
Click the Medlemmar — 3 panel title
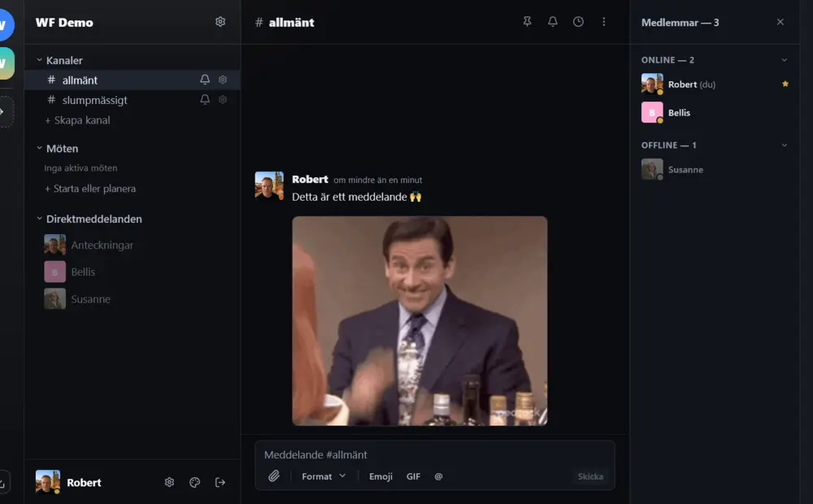point(680,22)
